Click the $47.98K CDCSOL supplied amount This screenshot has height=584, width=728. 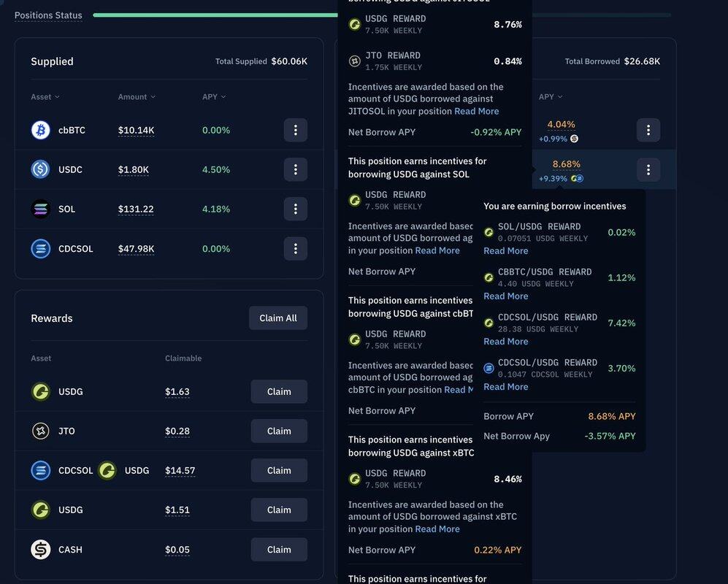pyautogui.click(x=136, y=248)
